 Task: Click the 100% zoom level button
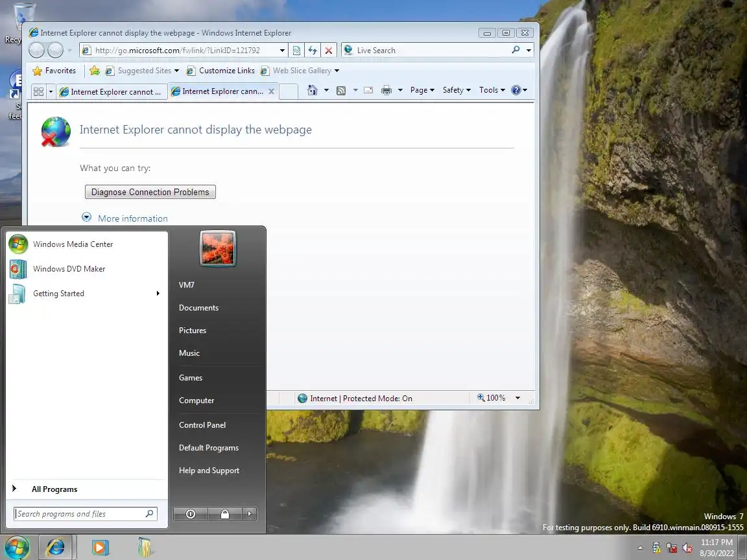491,397
